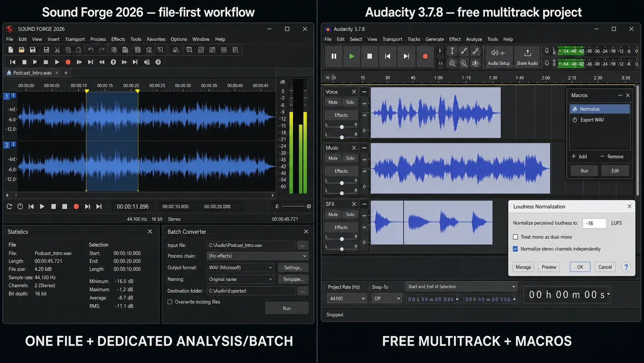Click the Loudness Normalization help question mark
This screenshot has width=644, height=363.
tap(626, 267)
